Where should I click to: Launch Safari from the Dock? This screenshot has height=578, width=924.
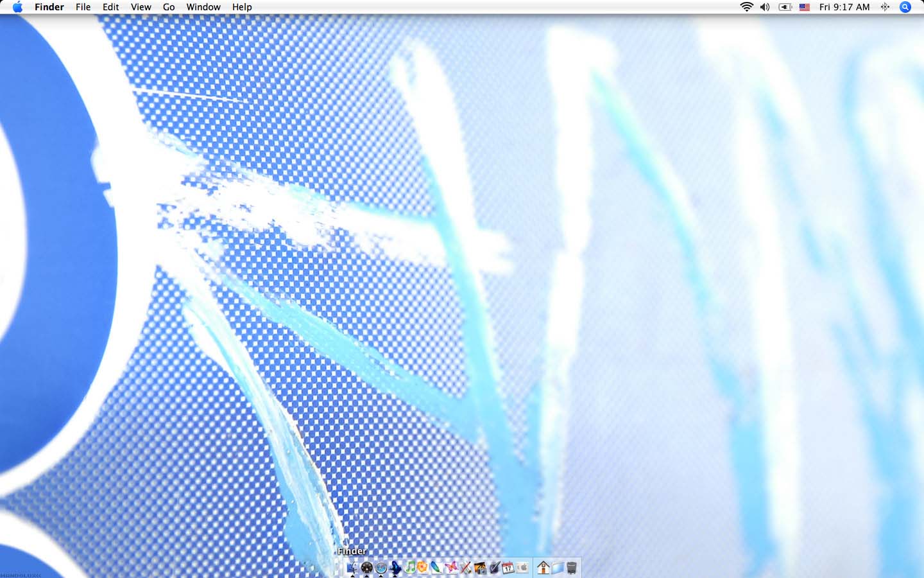pyautogui.click(x=381, y=568)
